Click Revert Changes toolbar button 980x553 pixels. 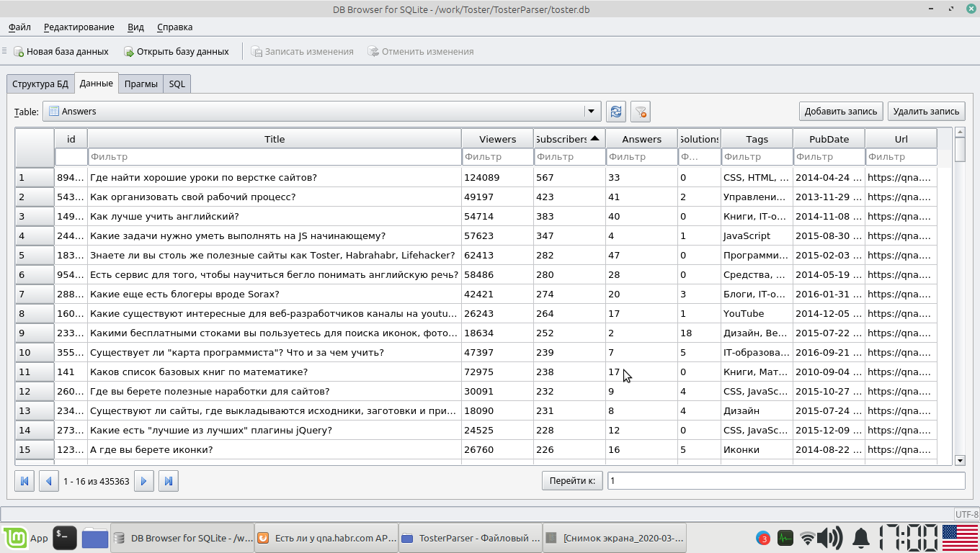click(421, 52)
